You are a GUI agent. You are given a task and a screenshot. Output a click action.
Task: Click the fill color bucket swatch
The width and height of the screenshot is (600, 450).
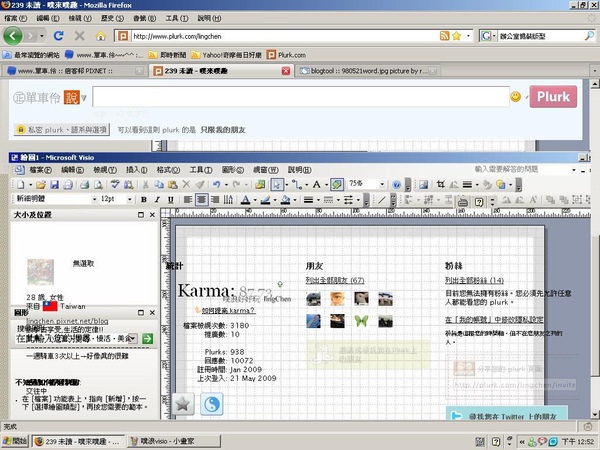285,200
